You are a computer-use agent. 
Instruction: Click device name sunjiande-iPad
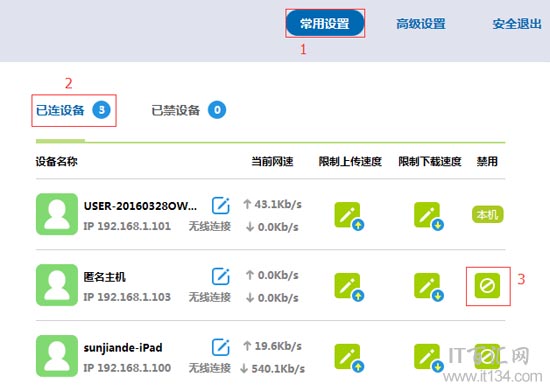click(x=123, y=348)
